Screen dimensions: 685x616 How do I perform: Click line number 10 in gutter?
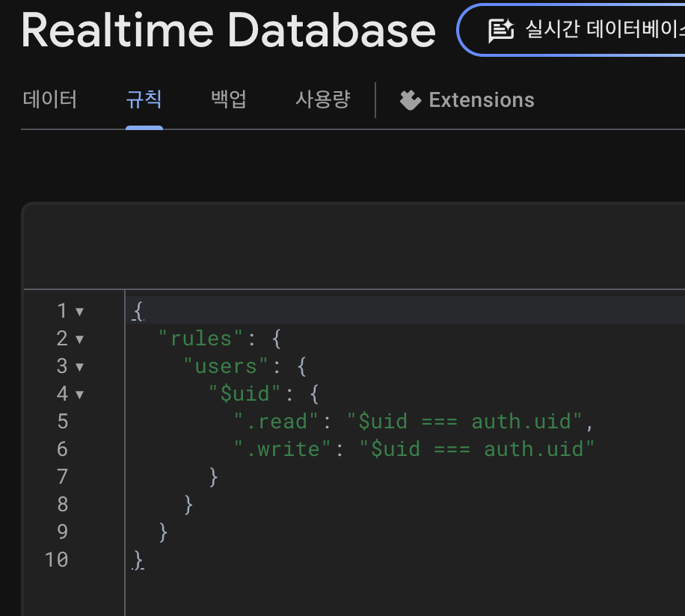coord(56,560)
